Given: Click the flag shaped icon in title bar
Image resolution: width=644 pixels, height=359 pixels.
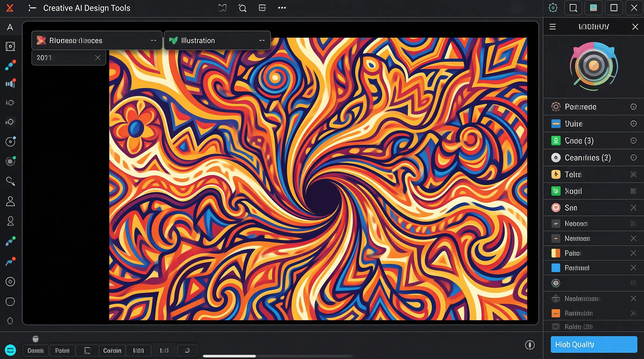Looking at the screenshot, I should [x=222, y=8].
